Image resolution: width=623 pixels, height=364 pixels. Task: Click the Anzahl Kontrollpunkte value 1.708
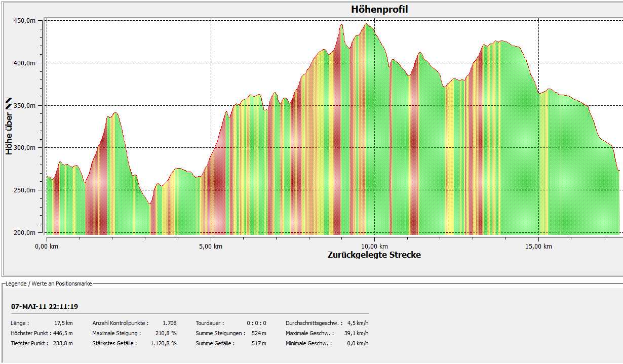169,323
